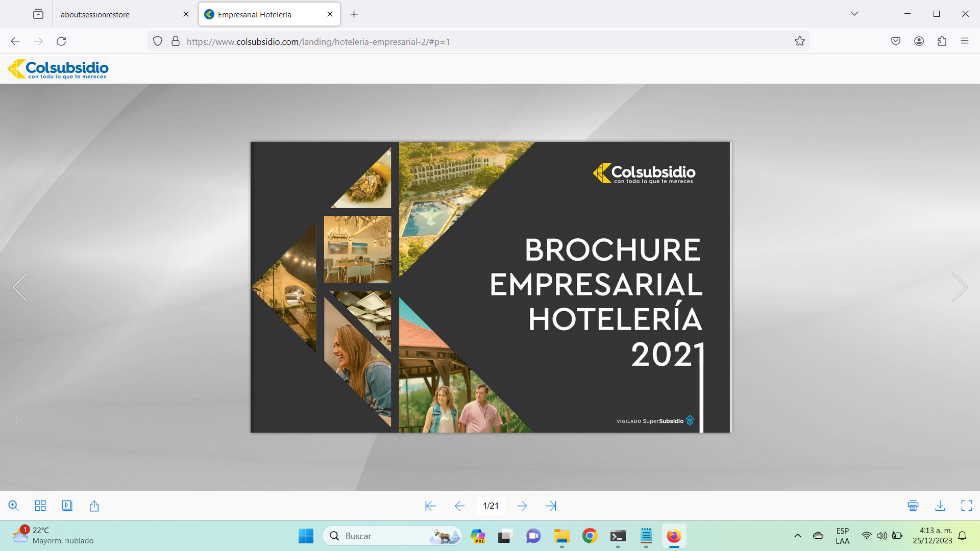
Task: Jump to the last page
Action: 551,506
